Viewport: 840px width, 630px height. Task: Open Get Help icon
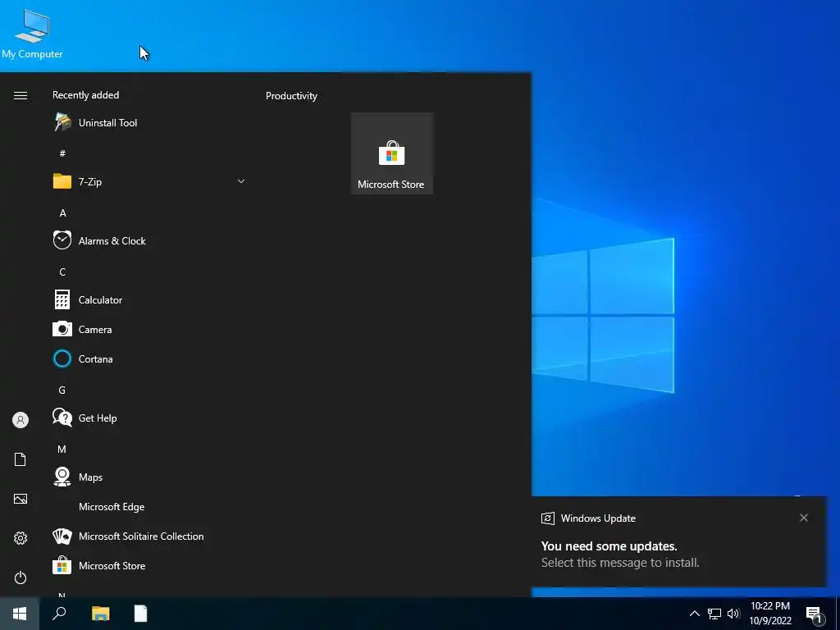click(62, 418)
